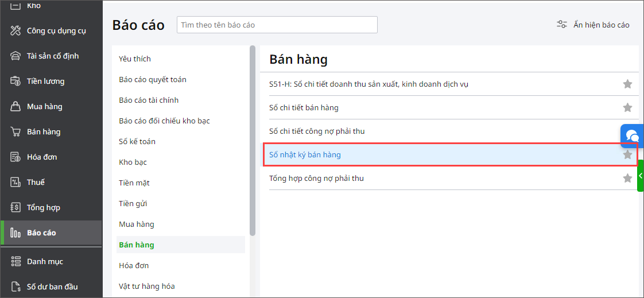The width and height of the screenshot is (644, 298).
Task: Click the report name search field
Action: (277, 25)
